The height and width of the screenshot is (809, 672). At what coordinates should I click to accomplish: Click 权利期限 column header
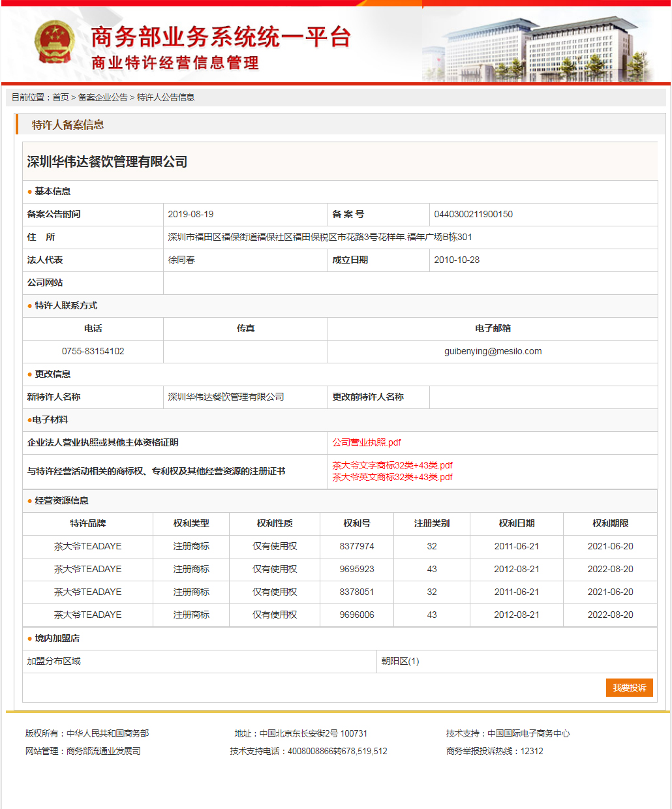pyautogui.click(x=611, y=523)
